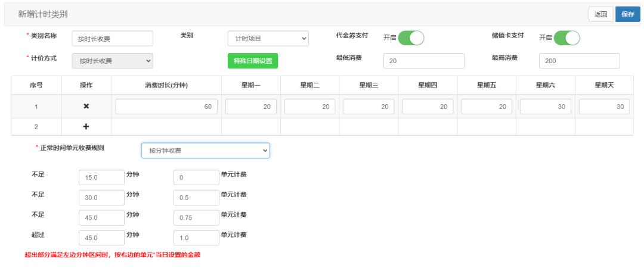Click the plus add-row icon in row 2
This screenshot has width=644, height=268.
click(86, 127)
